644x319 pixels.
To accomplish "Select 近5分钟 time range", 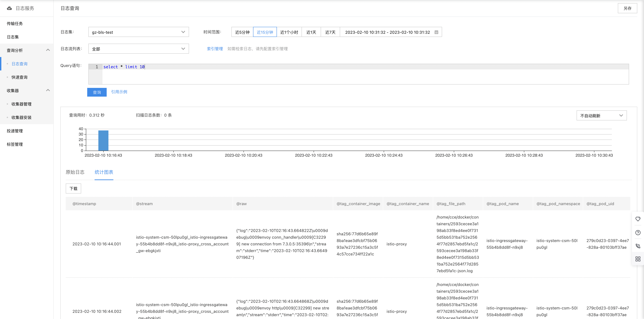I will pyautogui.click(x=242, y=32).
